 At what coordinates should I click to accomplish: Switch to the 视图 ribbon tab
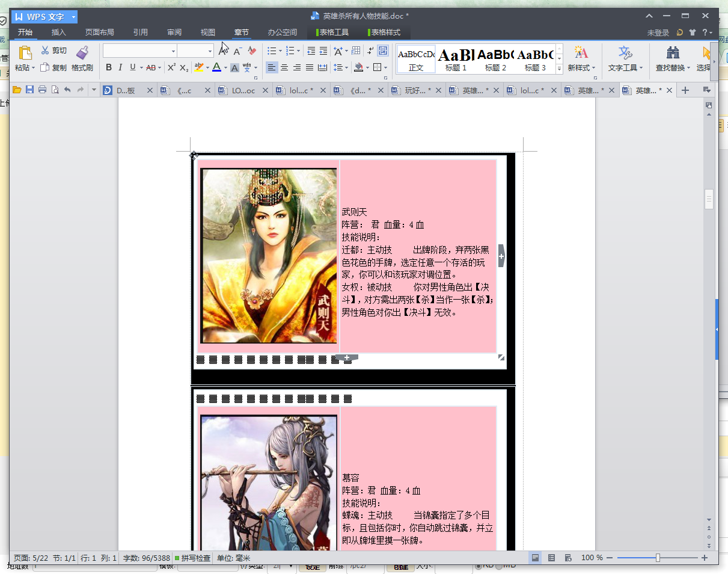(208, 32)
